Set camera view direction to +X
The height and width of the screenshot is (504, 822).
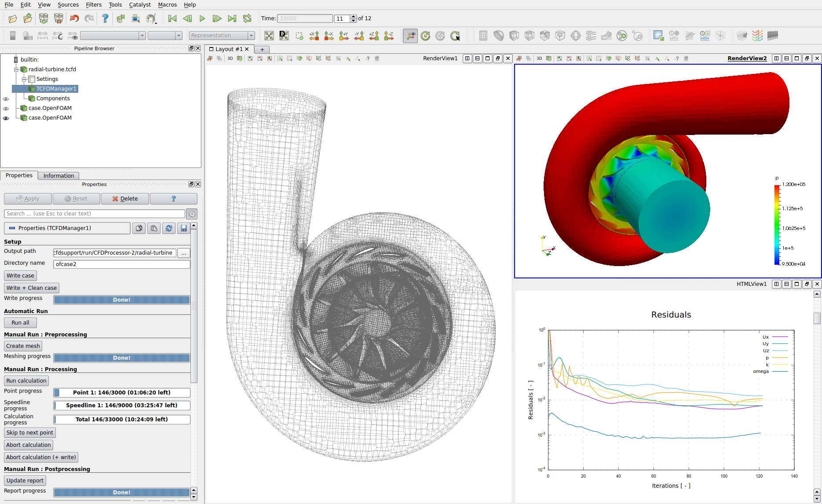tap(314, 36)
